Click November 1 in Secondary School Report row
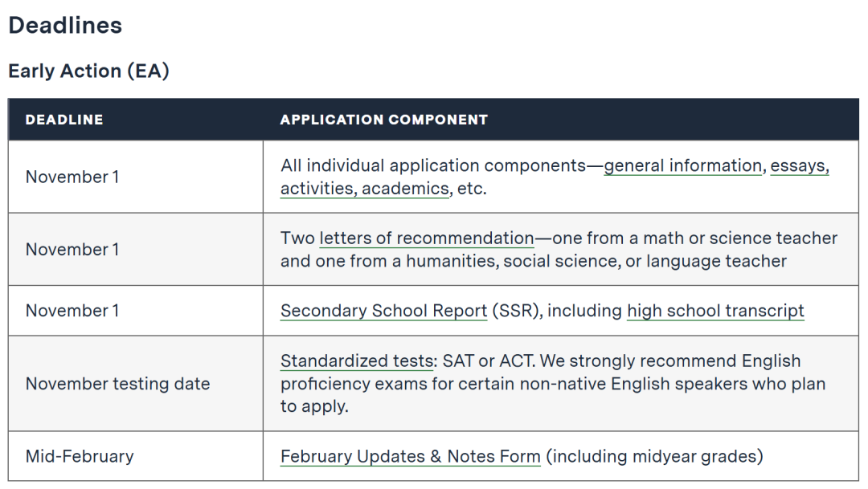The image size is (868, 489). coord(72,311)
